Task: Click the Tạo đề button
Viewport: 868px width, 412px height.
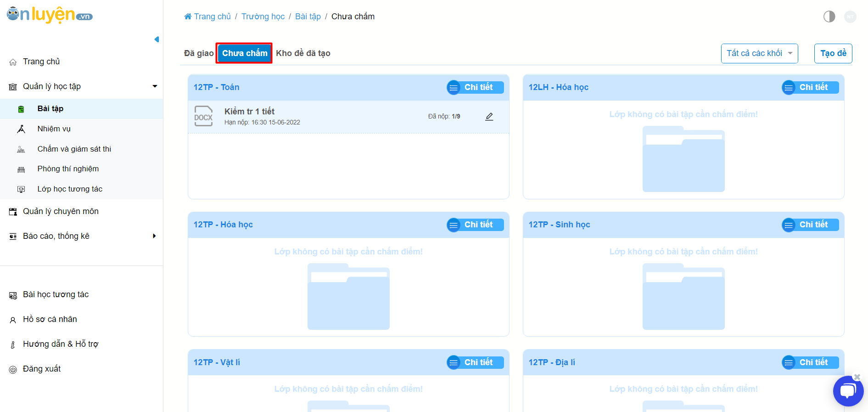Action: [x=833, y=53]
